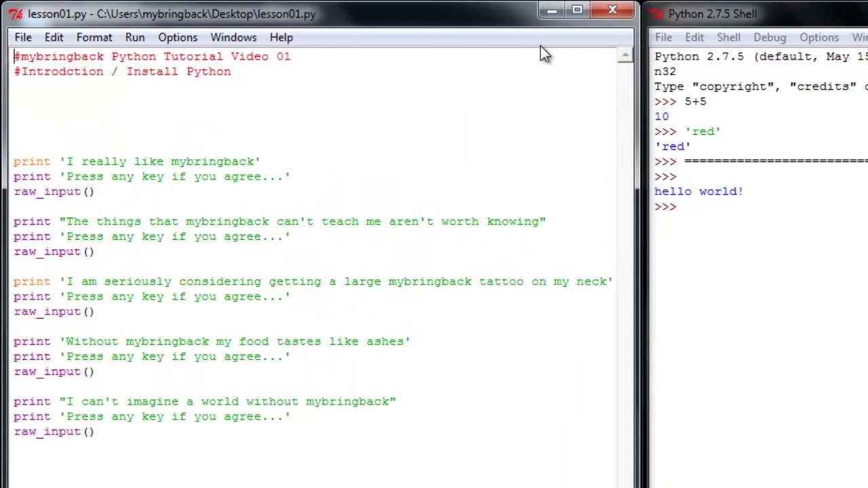The width and height of the screenshot is (868, 488).
Task: Open the Options menu in lesson01.py editor
Action: point(178,37)
